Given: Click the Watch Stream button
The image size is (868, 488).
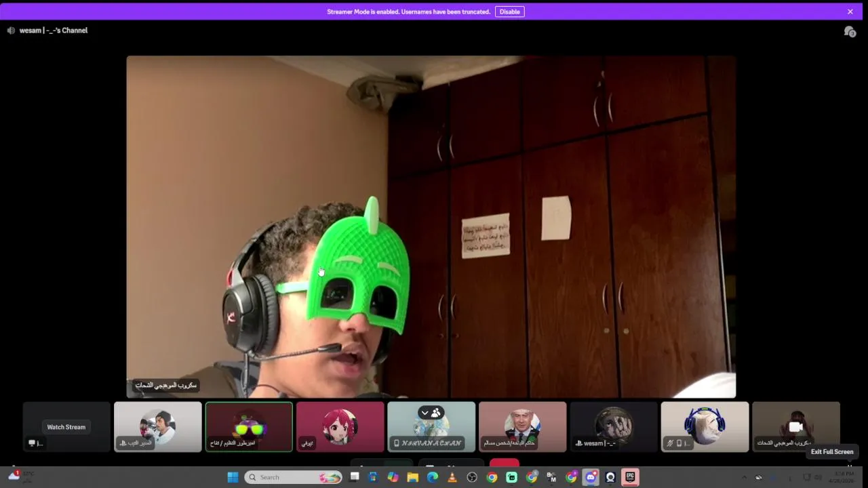Looking at the screenshot, I should (66, 427).
